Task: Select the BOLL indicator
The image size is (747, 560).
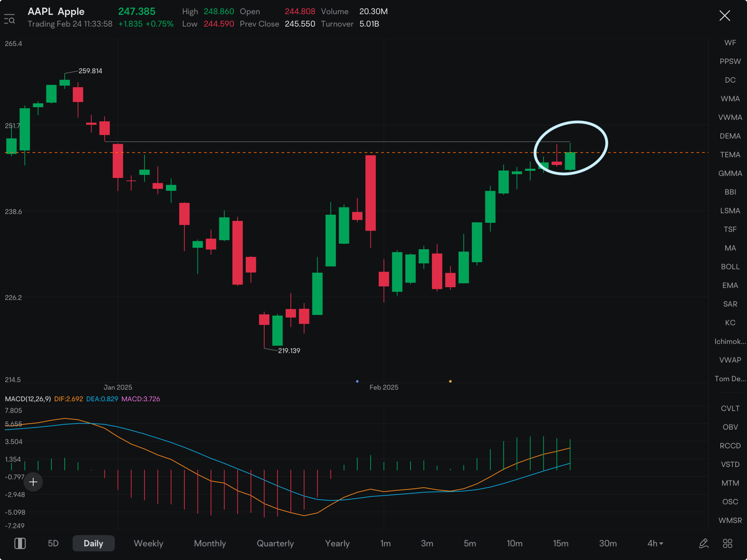Action: click(730, 267)
